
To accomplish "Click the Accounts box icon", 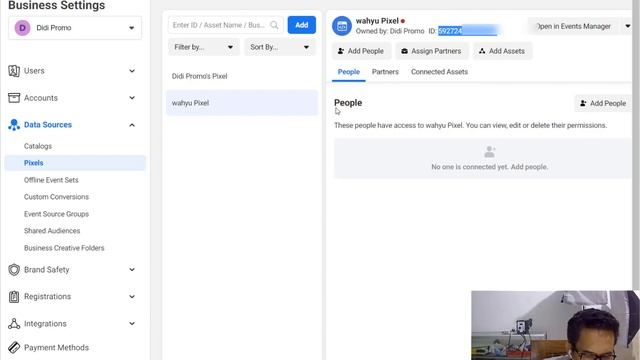I will [14, 98].
